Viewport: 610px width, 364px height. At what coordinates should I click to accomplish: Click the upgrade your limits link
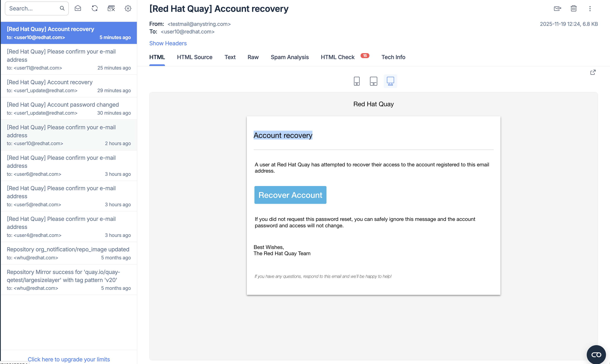(69, 359)
